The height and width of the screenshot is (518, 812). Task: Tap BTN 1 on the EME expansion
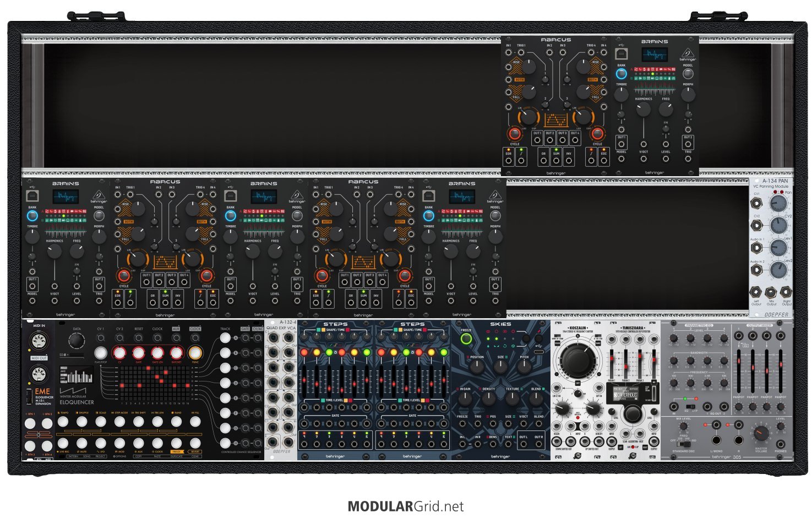[x=30, y=423]
